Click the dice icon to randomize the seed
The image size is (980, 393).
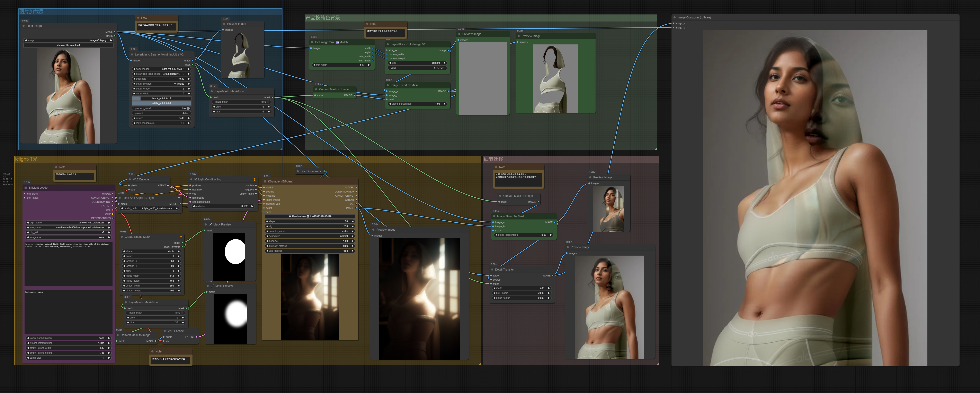coord(290,216)
